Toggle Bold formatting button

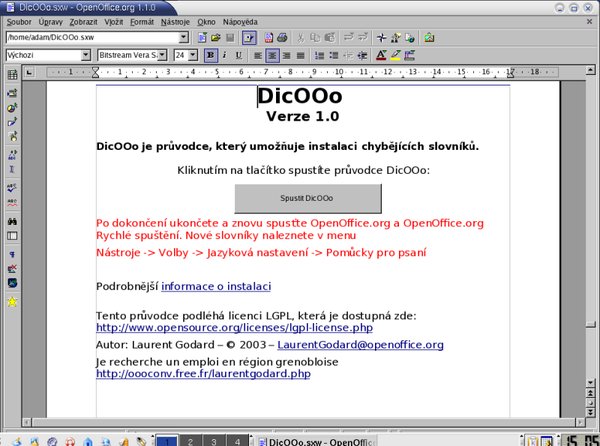click(210, 55)
